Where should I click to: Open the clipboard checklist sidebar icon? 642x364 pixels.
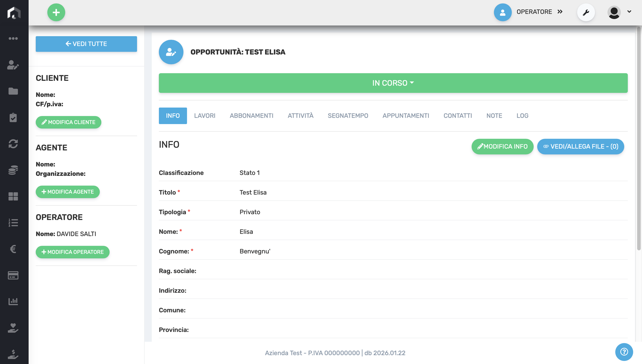point(13,118)
